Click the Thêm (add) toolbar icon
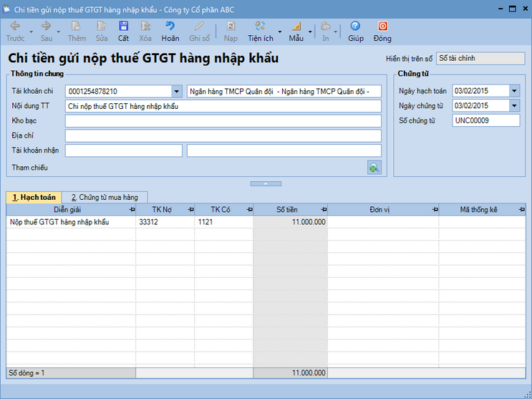This screenshot has height=399, width=532. (77, 27)
